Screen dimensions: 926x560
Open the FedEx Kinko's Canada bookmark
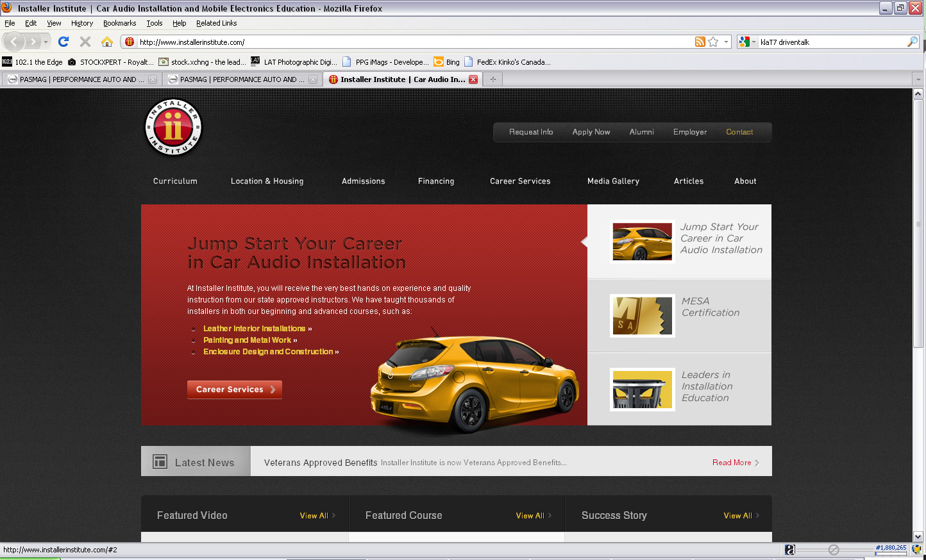click(507, 62)
